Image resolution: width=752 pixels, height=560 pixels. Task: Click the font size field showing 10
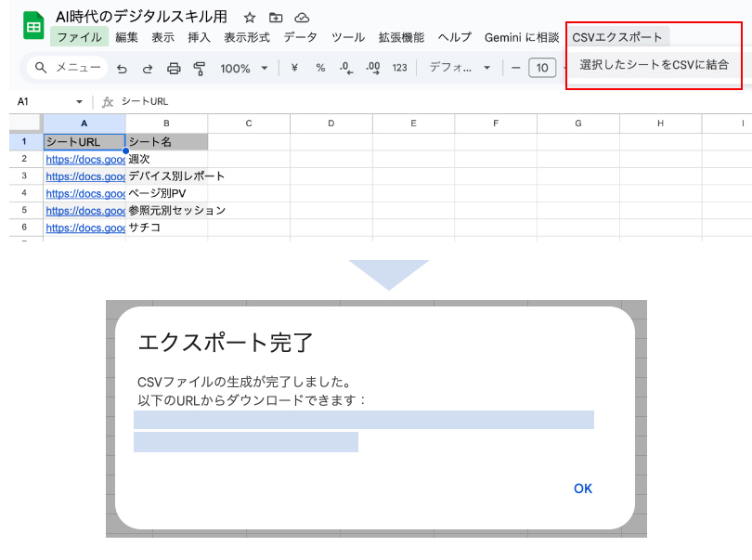pos(542,68)
